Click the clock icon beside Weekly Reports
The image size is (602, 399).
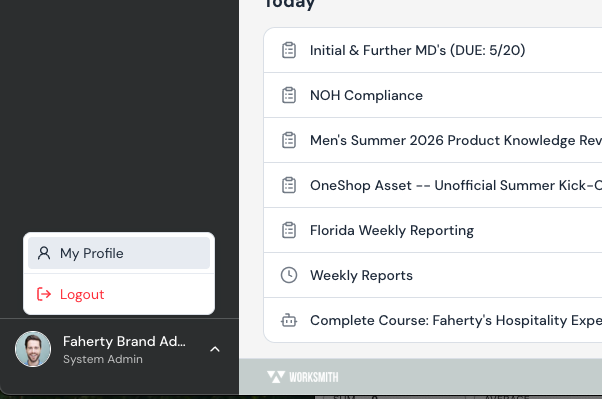pyautogui.click(x=289, y=275)
